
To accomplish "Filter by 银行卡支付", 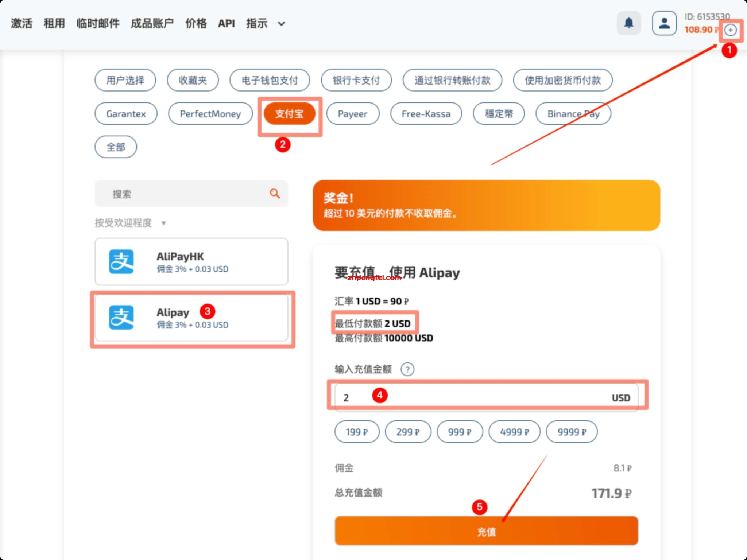I will tap(356, 80).
